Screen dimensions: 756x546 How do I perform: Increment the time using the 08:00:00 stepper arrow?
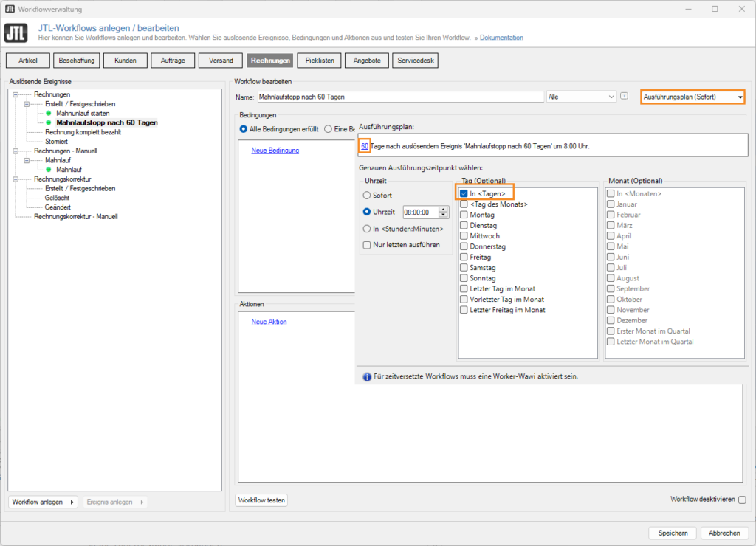point(443,209)
